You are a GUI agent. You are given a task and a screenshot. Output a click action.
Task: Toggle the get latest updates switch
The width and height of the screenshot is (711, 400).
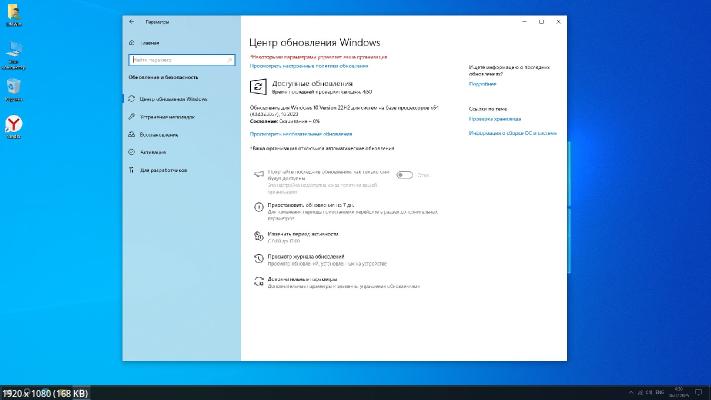coord(404,175)
